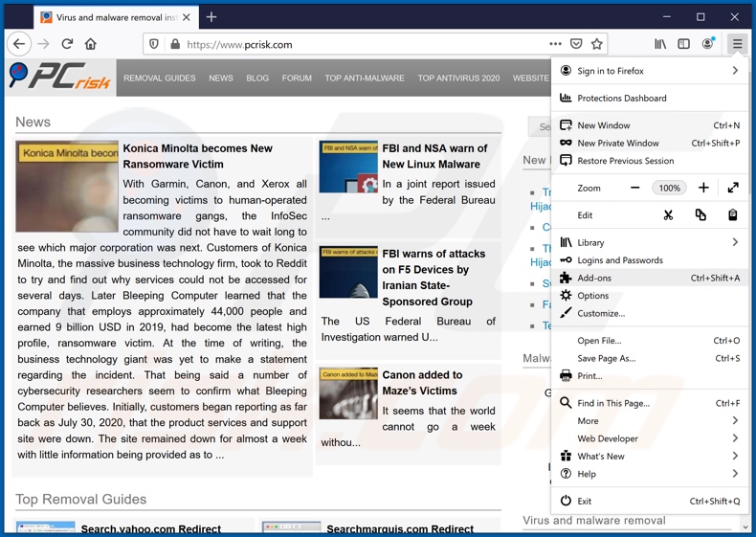The height and width of the screenshot is (537, 756).
Task: Click the FBI and NSA article thumbnail
Action: [348, 167]
